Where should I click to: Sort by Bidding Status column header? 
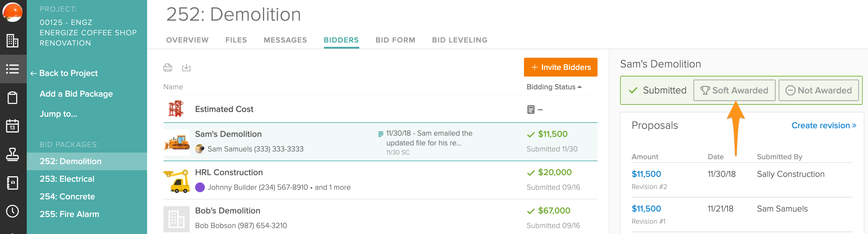pos(554,87)
